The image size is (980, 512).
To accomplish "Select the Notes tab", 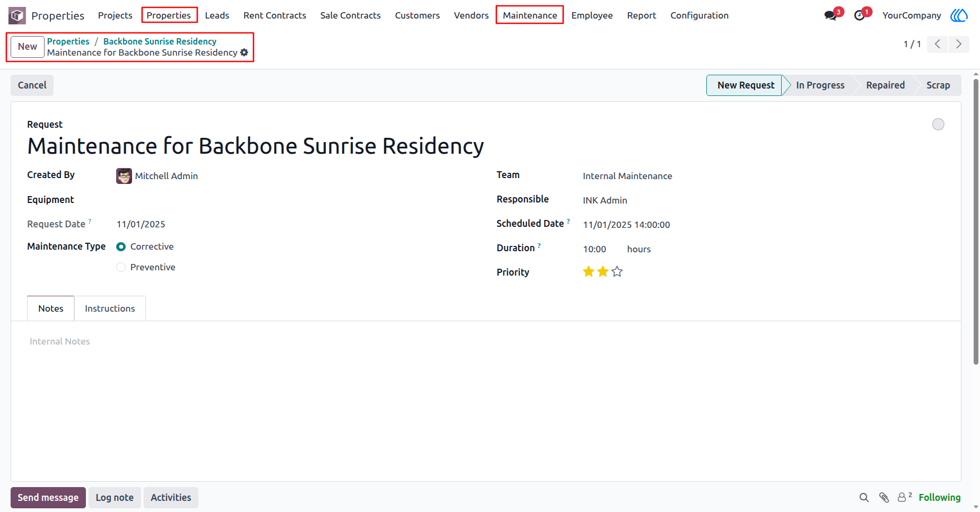I will tap(51, 308).
